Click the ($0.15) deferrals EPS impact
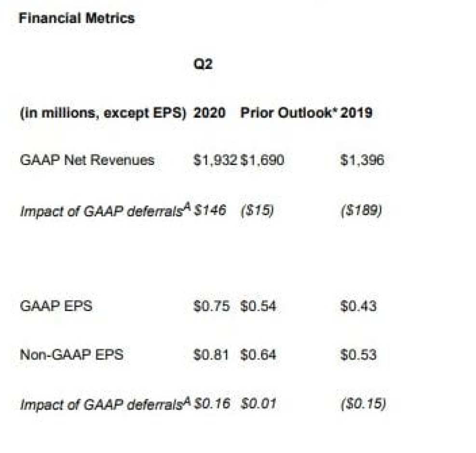Image resolution: width=476 pixels, height=453 pixels. pyautogui.click(x=363, y=403)
